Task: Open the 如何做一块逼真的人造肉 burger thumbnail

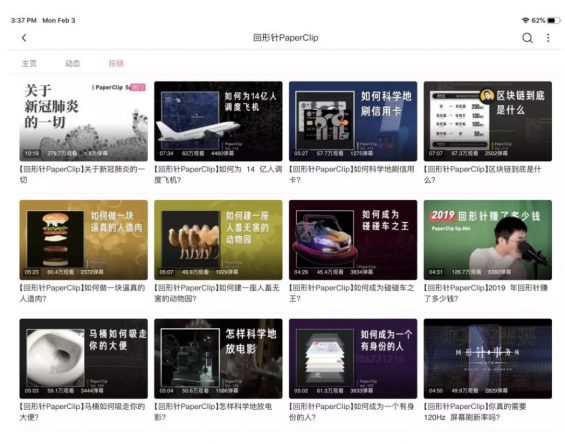Action: (x=84, y=240)
